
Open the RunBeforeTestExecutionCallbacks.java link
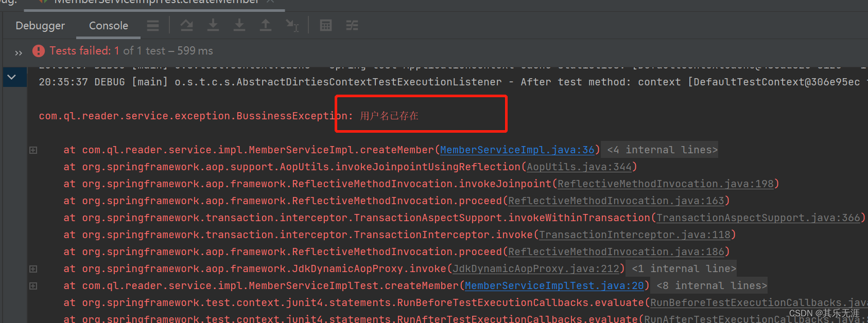759,302
